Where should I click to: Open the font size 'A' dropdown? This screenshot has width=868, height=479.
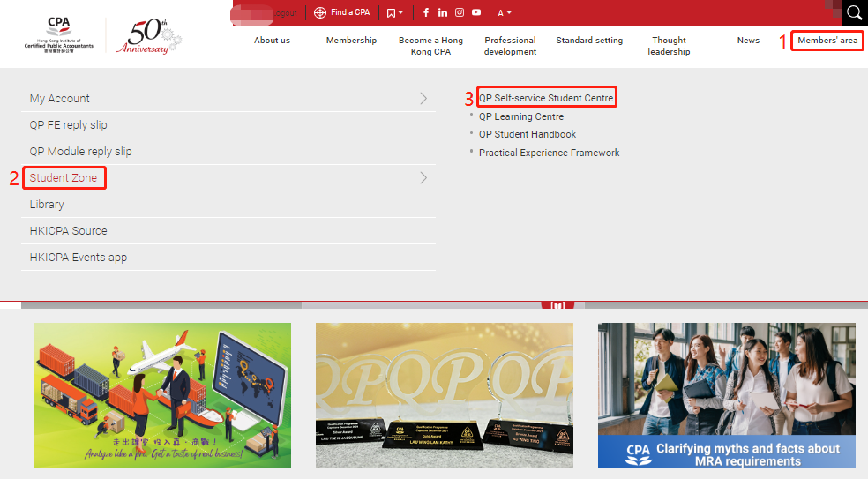click(505, 12)
